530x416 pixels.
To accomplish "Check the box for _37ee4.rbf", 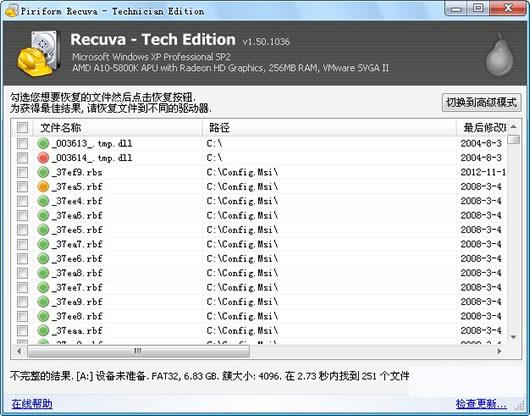I will tap(22, 201).
